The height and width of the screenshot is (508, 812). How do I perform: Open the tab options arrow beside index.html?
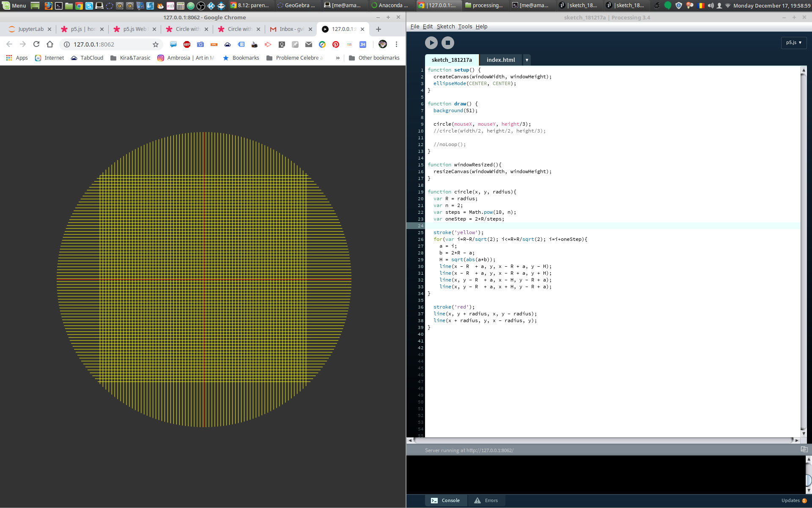point(527,60)
